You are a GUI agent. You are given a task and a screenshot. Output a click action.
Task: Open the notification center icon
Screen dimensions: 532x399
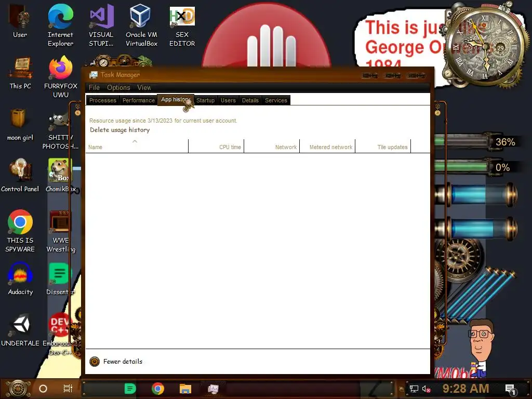point(510,389)
